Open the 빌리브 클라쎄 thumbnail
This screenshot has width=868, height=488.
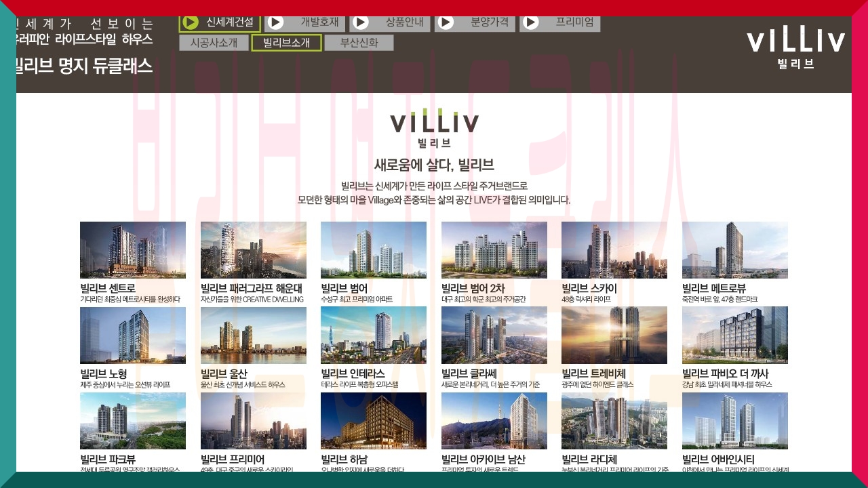[x=494, y=335]
